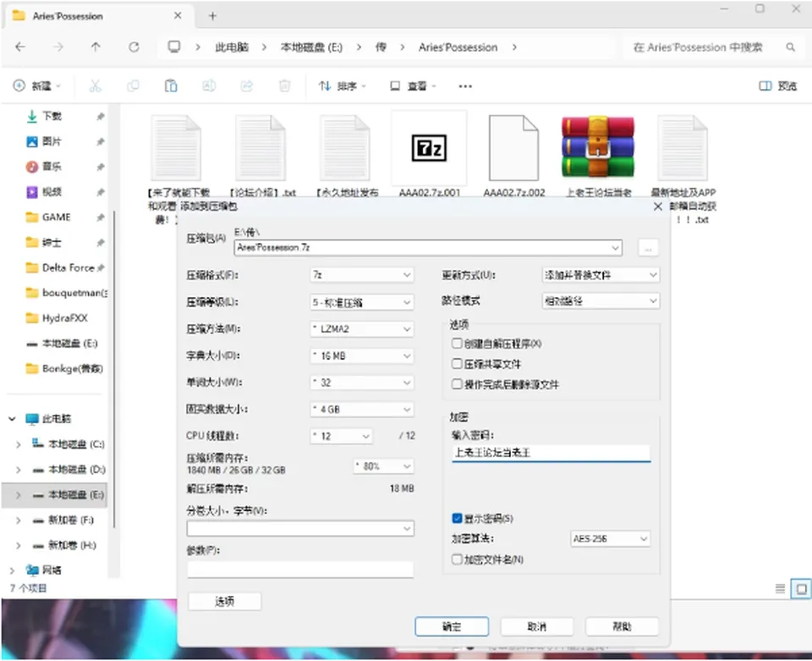
Task: Enable 操作完成后删除源文件 checkbox
Action: point(457,384)
